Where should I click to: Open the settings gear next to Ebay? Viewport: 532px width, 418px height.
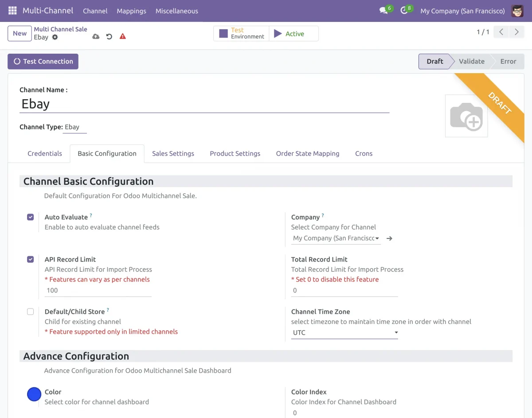[55, 37]
